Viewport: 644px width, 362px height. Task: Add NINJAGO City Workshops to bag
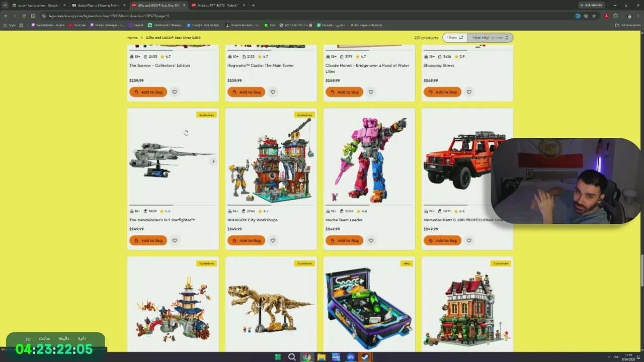coord(246,240)
